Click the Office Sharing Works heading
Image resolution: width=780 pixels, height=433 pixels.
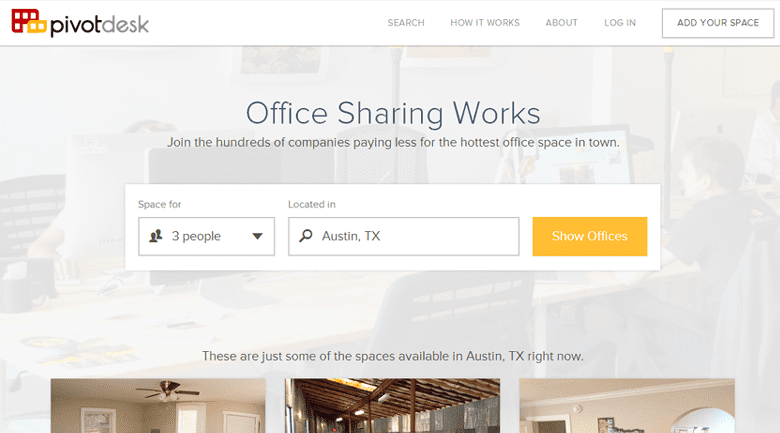click(x=393, y=110)
